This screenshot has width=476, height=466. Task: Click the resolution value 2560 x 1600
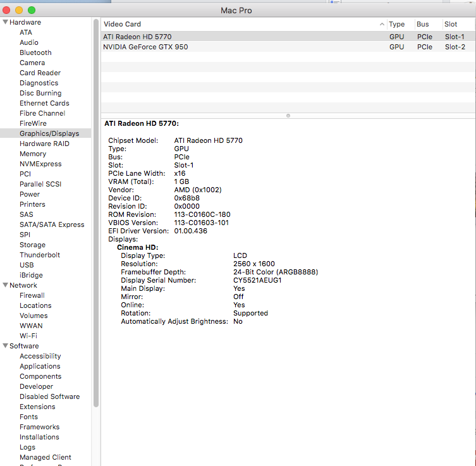point(253,264)
